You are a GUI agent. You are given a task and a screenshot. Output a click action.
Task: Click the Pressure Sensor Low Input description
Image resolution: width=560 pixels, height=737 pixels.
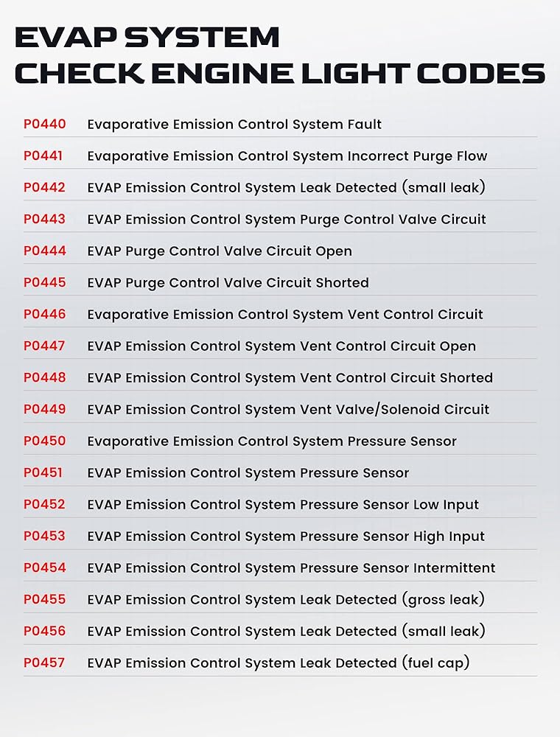[283, 505]
